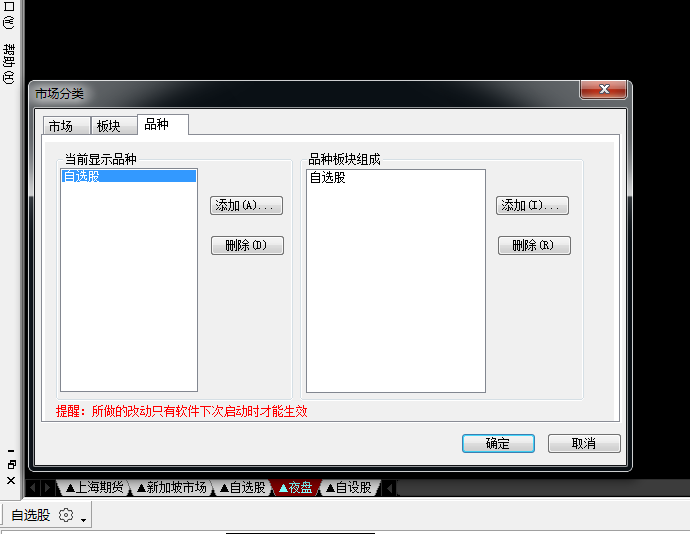Select 自选股 in 当前显示品种 list
The image size is (690, 534).
tap(128, 176)
